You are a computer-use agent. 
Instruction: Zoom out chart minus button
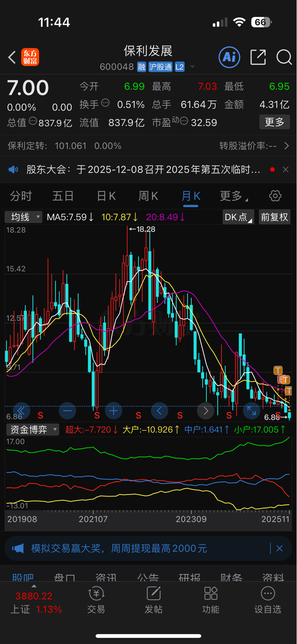67,411
